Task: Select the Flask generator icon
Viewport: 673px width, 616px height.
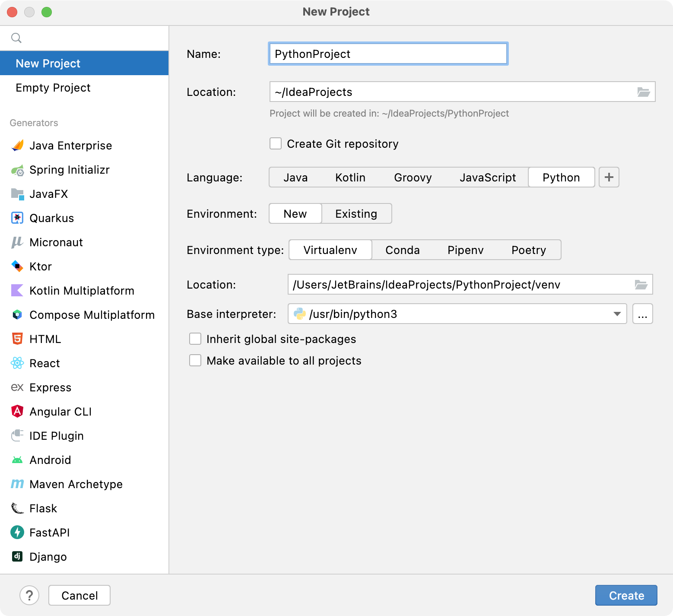Action: click(x=17, y=508)
